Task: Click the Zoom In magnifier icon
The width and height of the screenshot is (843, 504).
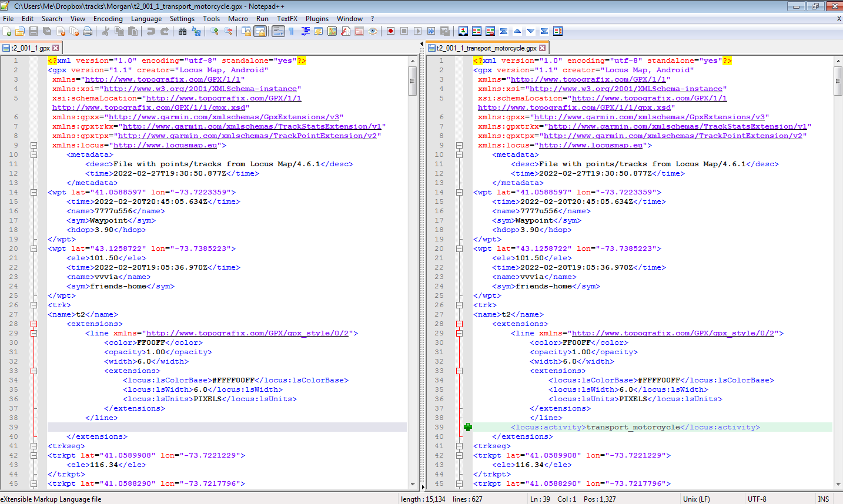Action: [215, 31]
